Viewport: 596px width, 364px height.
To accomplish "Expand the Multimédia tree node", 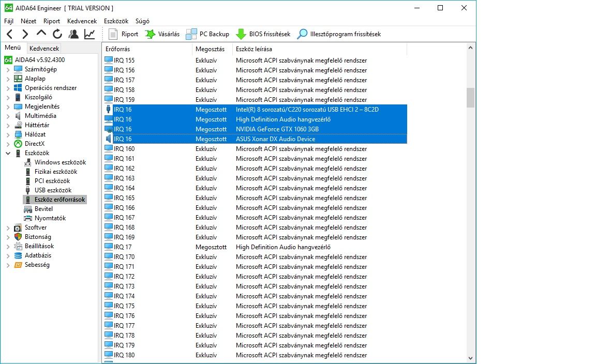I will [x=8, y=116].
